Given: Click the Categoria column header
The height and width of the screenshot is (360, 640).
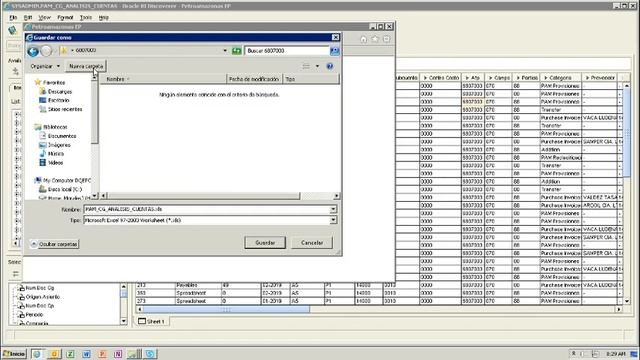Looking at the screenshot, I should coord(560,78).
